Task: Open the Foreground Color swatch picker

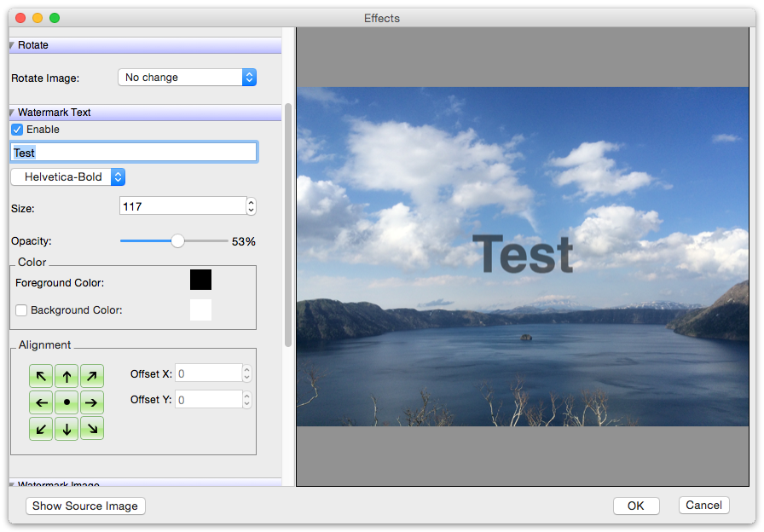Action: (200, 279)
